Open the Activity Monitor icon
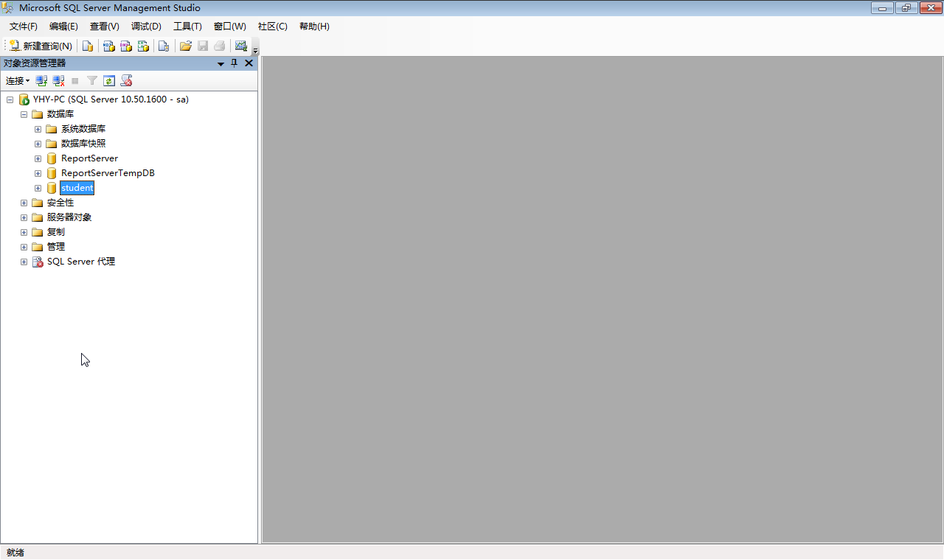 coord(241,46)
